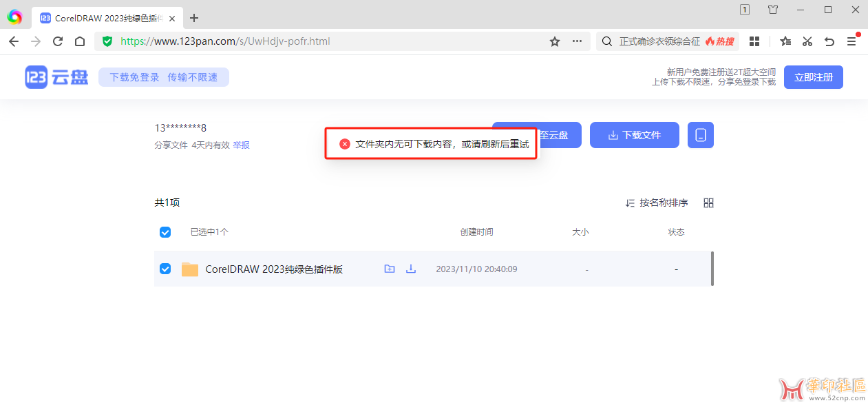The height and width of the screenshot is (403, 868).
Task: Click the hot search suggestion text
Action: 660,41
